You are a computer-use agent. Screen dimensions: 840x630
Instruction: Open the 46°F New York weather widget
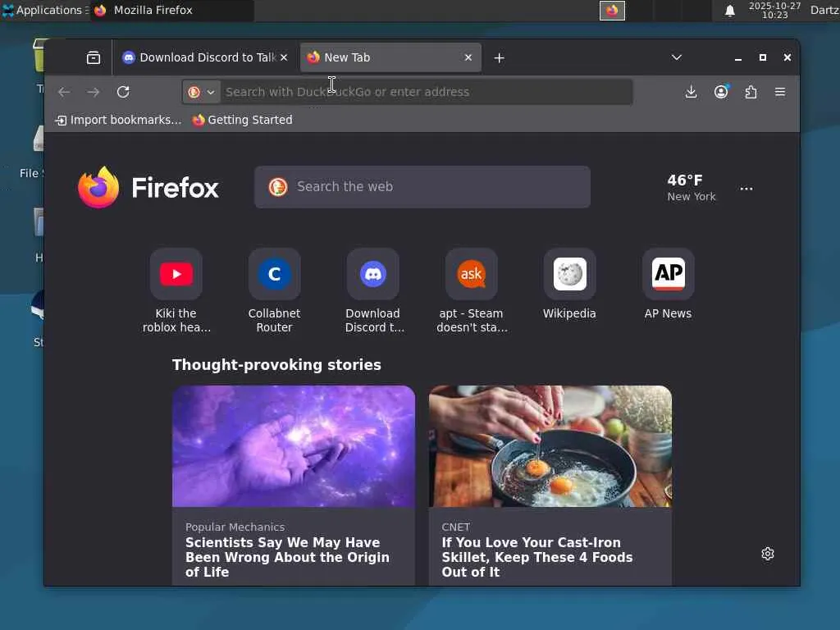tap(691, 188)
